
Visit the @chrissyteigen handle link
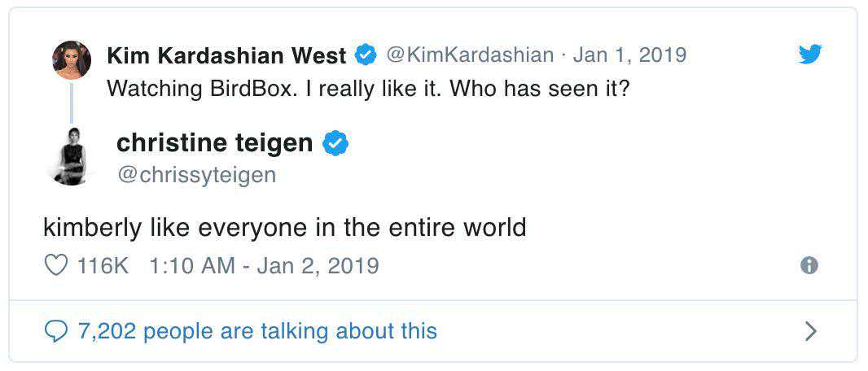(x=196, y=174)
